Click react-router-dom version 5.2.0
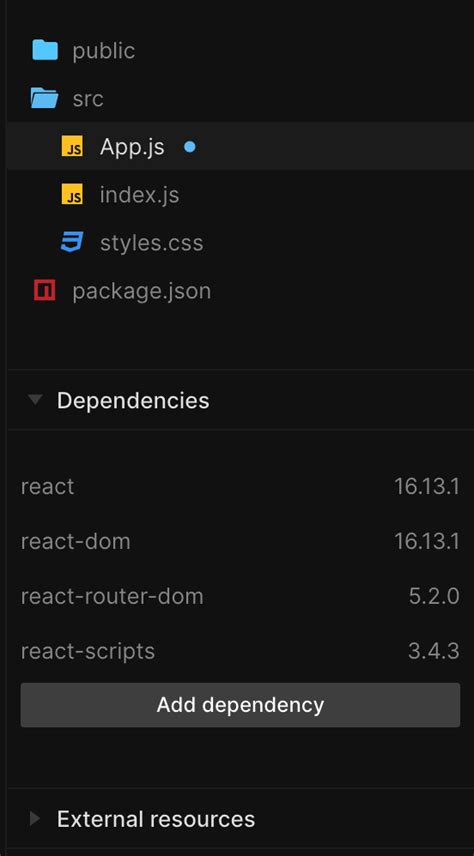Image resolution: width=474 pixels, height=856 pixels. (x=434, y=596)
